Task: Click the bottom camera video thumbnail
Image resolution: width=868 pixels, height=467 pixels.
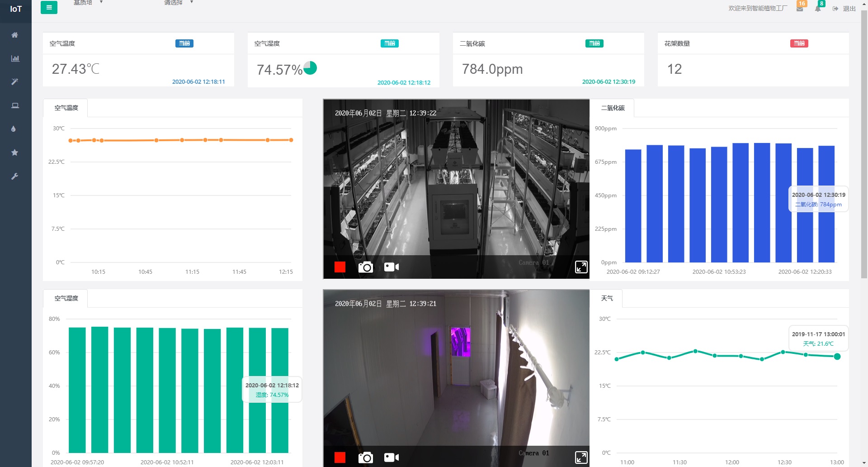Action: tap(456, 378)
